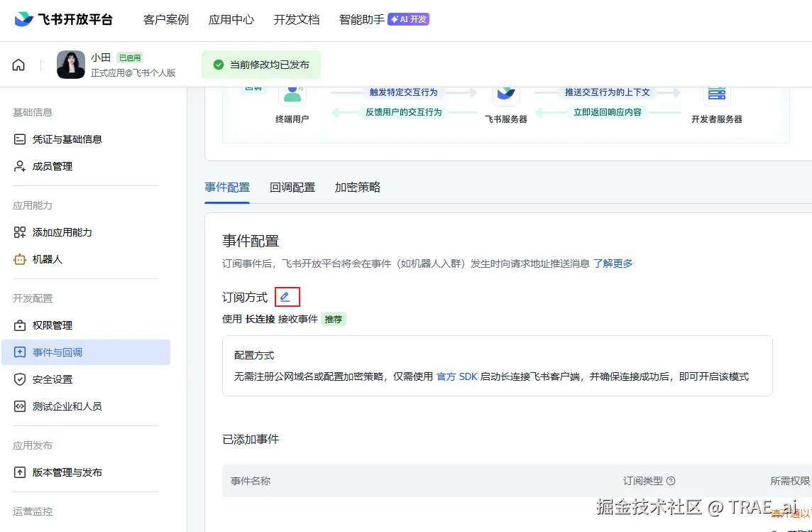Screen dimensions: 812x532
Task: Select 添加应用能力 in sidebar
Action: point(85,232)
